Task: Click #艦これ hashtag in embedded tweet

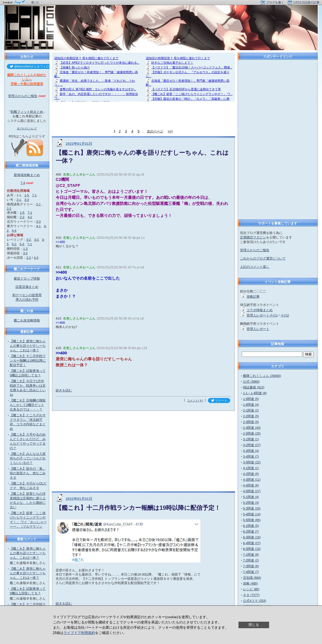Action: point(78,560)
